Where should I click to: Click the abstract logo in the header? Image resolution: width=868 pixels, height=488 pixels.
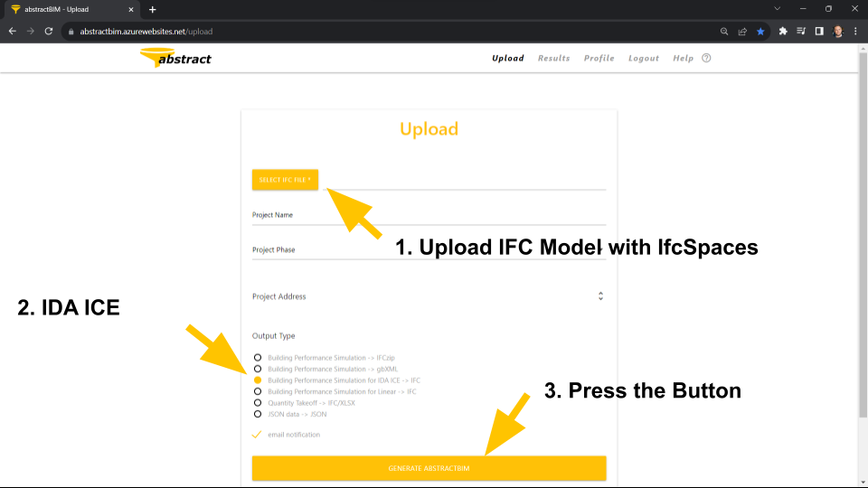tap(175, 58)
